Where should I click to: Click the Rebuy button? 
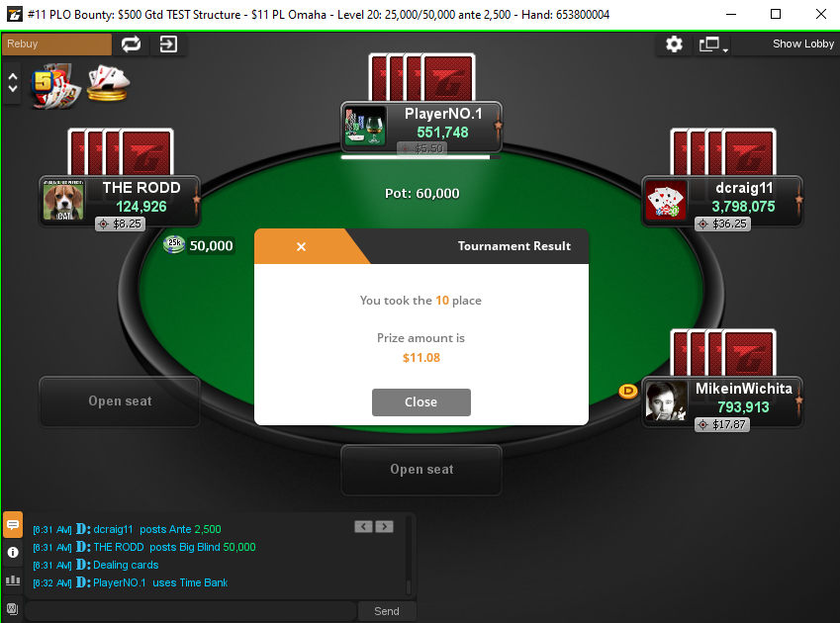56,44
